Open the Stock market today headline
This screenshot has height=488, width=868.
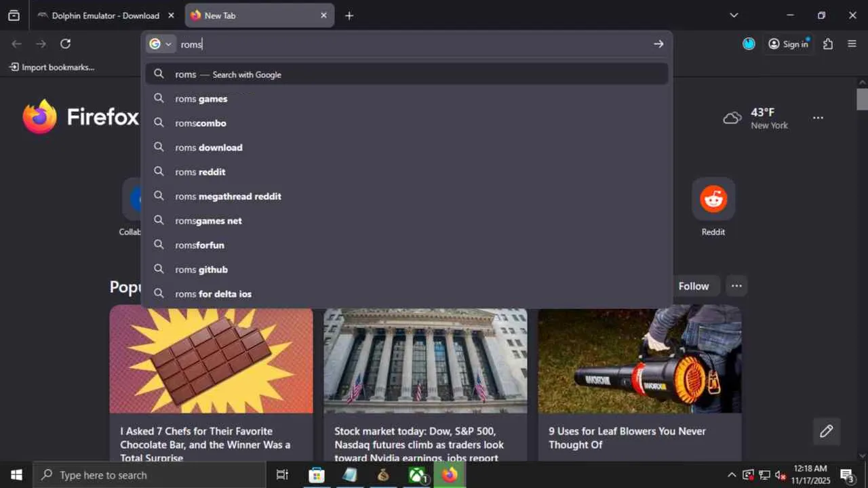(x=420, y=444)
